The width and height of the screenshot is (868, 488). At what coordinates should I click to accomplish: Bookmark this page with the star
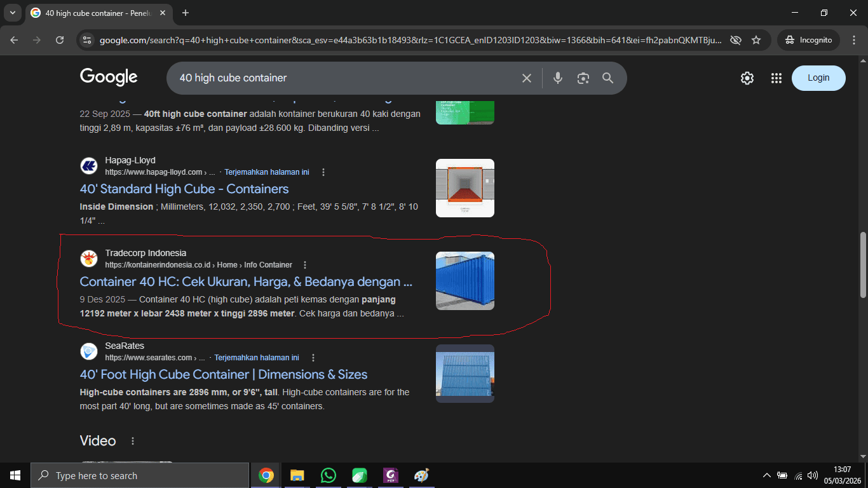(x=756, y=40)
